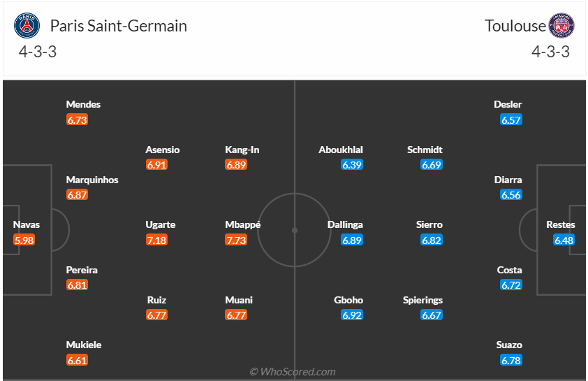Select Costa's 6.72 rating badge
588x381 pixels.
point(511,285)
